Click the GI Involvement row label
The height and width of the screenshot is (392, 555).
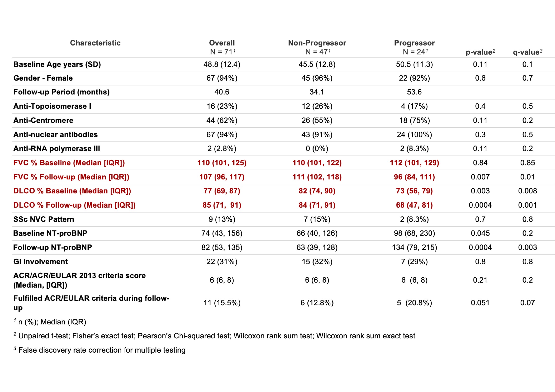(41, 262)
